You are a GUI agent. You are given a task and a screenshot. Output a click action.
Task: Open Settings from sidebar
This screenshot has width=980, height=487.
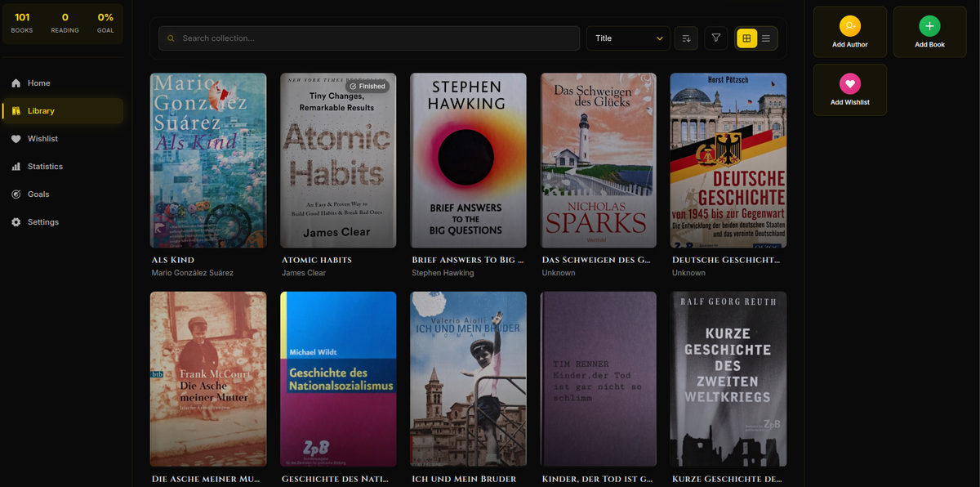click(x=62, y=222)
